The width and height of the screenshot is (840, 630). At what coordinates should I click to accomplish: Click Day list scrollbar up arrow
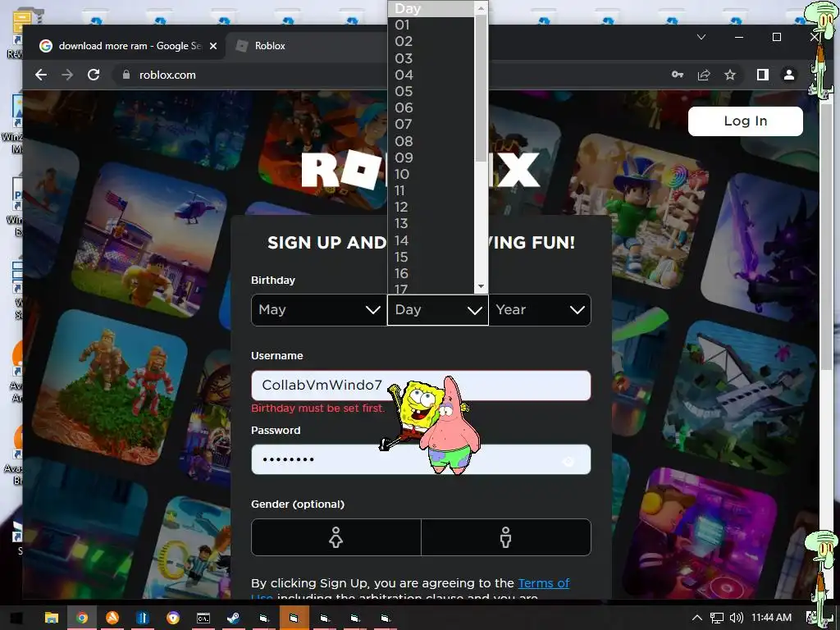pyautogui.click(x=481, y=7)
